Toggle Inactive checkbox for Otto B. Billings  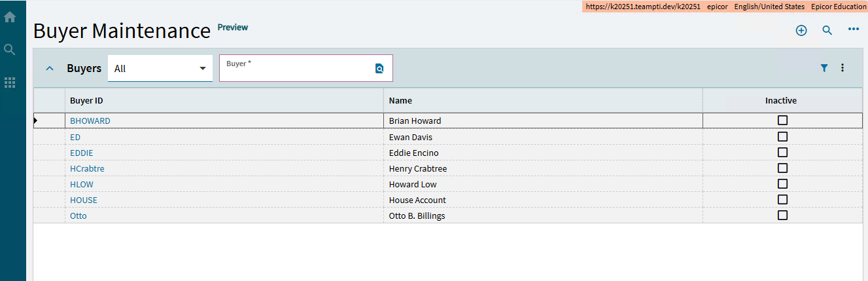(x=782, y=215)
